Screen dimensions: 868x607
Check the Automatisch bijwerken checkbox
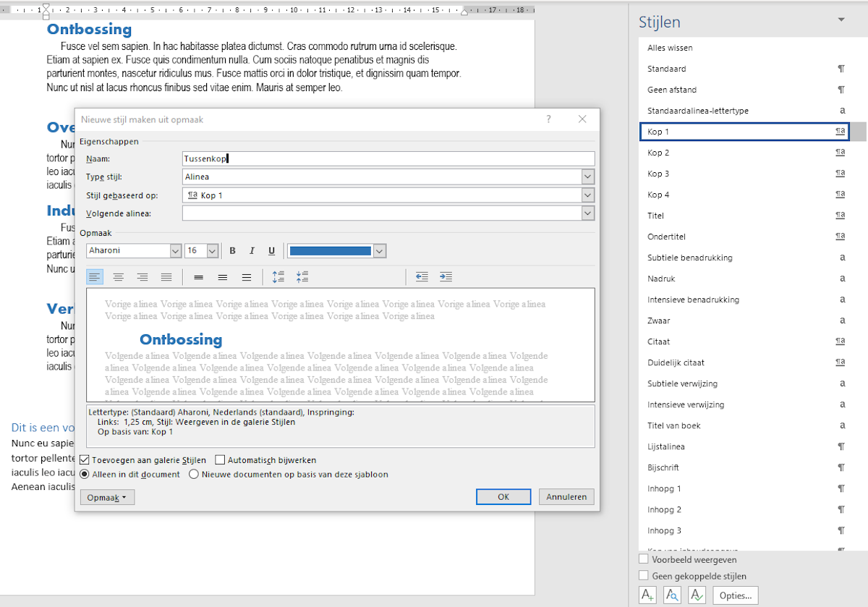click(x=220, y=459)
